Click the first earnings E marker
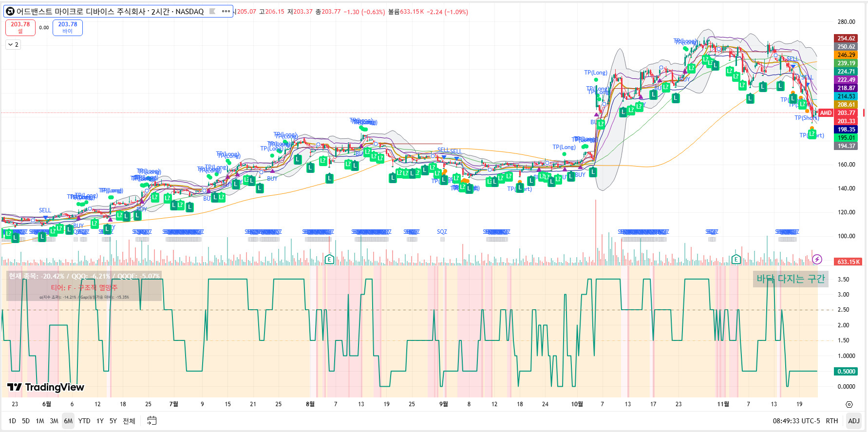 click(329, 259)
